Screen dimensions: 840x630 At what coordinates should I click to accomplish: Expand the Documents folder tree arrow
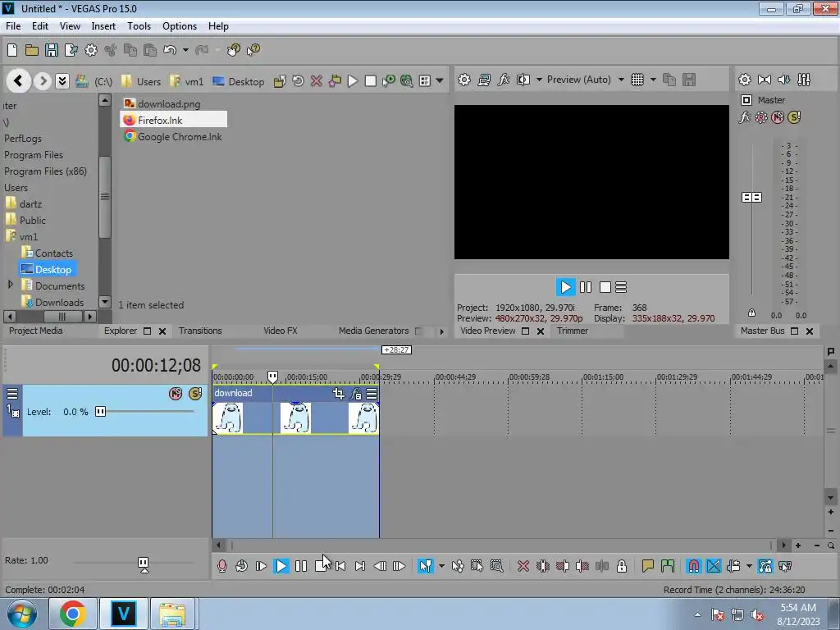(10, 285)
